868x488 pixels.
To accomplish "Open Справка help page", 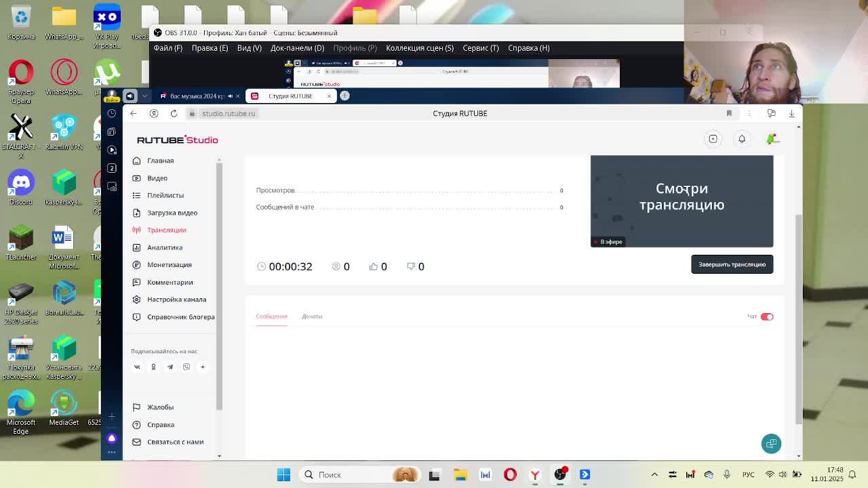I will (161, 425).
